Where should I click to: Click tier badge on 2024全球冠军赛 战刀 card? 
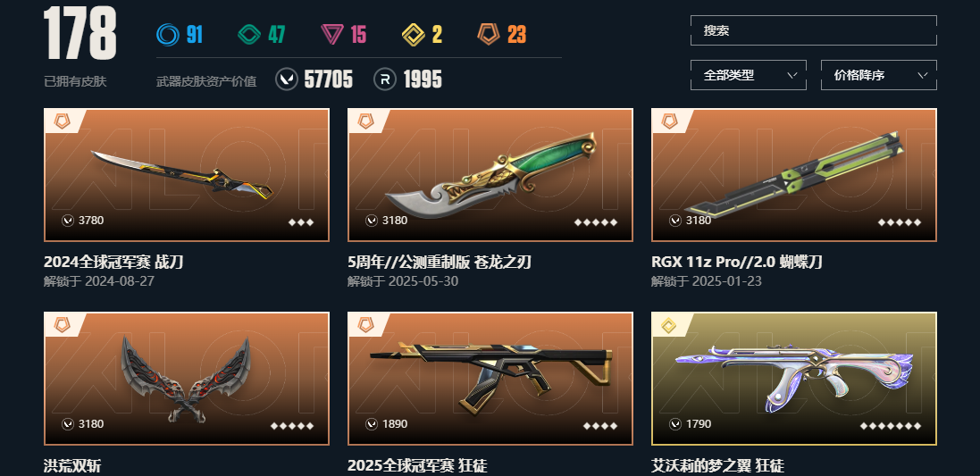pos(62,121)
